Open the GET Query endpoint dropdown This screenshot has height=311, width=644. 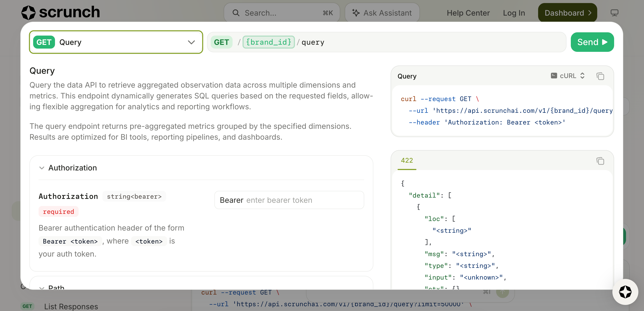coord(116,42)
